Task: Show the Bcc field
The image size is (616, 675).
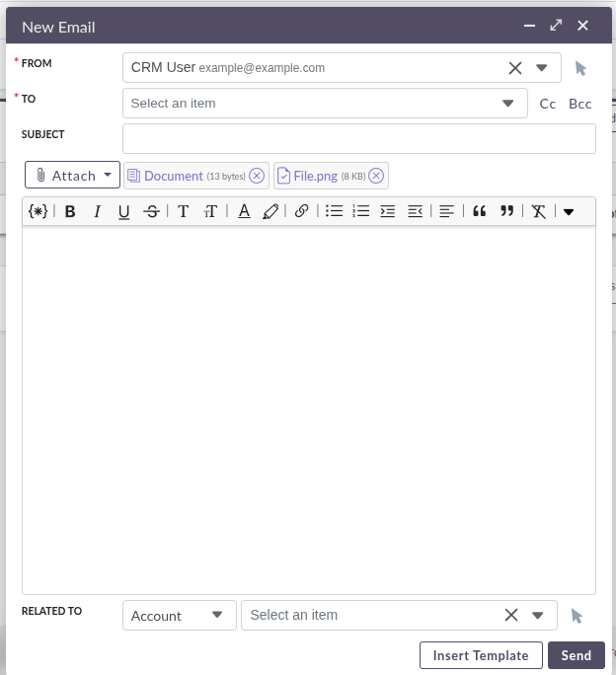Action: coord(579,104)
